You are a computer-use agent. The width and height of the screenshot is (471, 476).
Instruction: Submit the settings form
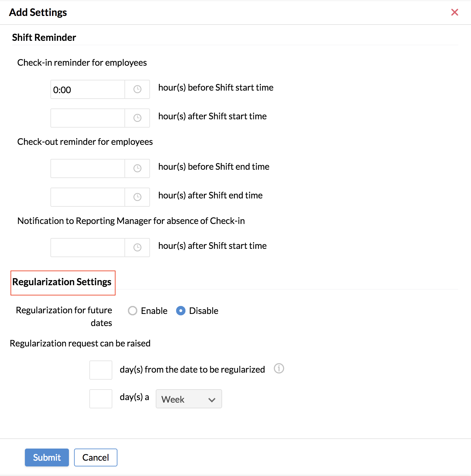[47, 457]
